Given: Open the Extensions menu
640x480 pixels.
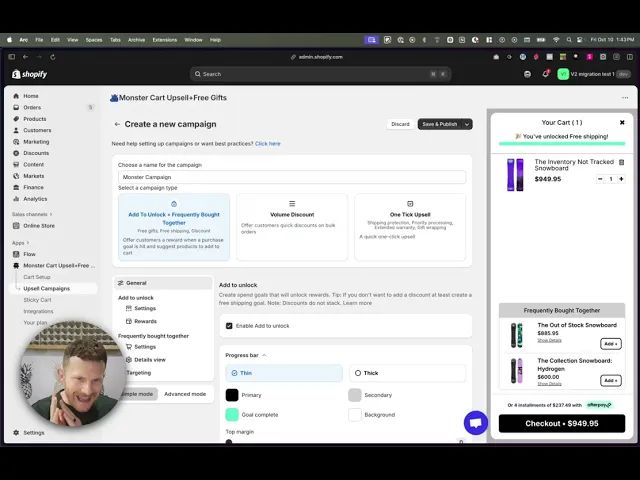Looking at the screenshot, I should tap(164, 40).
